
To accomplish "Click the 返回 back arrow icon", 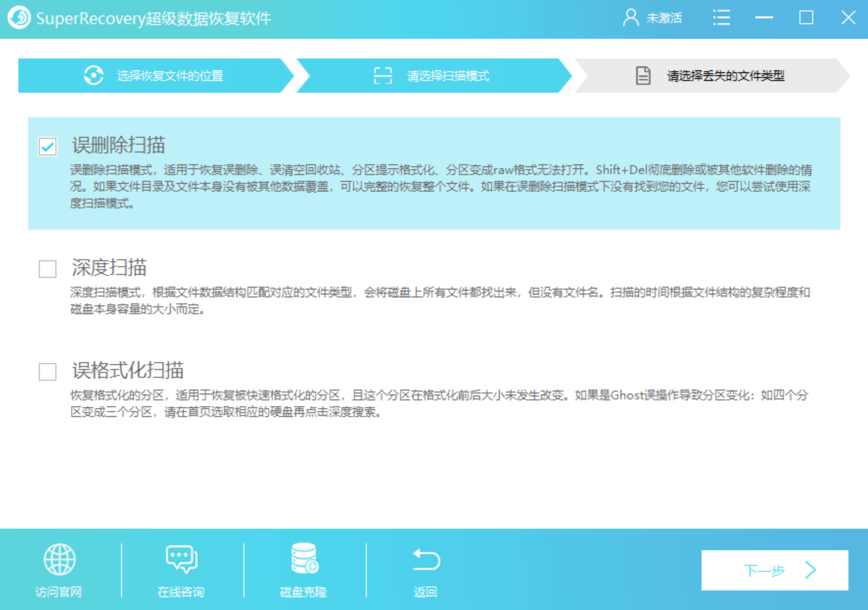I will point(426,559).
